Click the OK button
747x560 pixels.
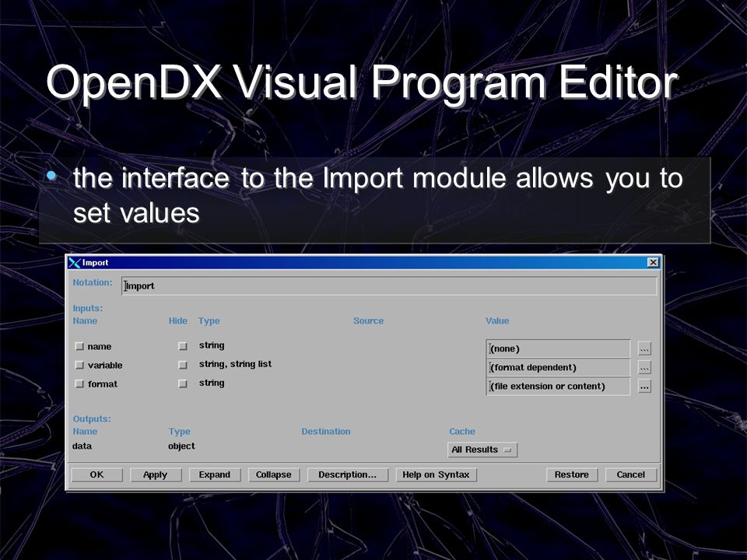tap(96, 474)
